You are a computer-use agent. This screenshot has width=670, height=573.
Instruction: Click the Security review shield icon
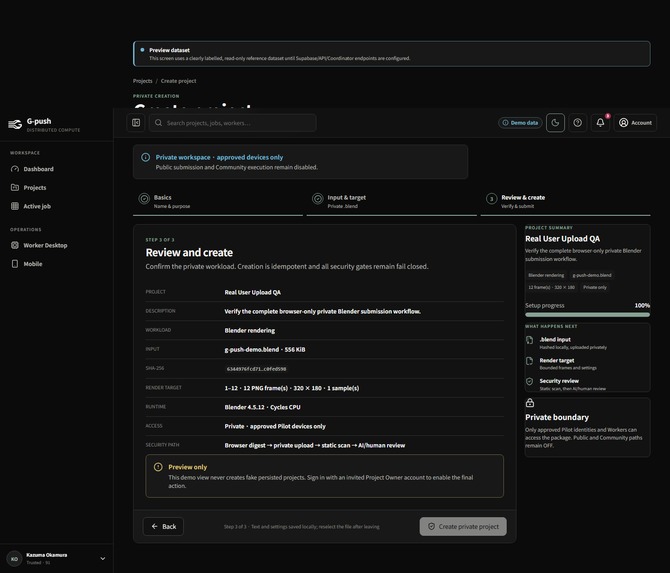click(529, 382)
